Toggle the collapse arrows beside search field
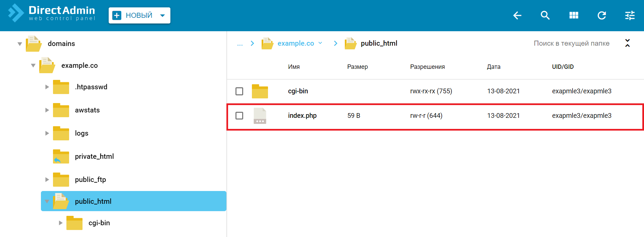644x237 pixels. (627, 43)
